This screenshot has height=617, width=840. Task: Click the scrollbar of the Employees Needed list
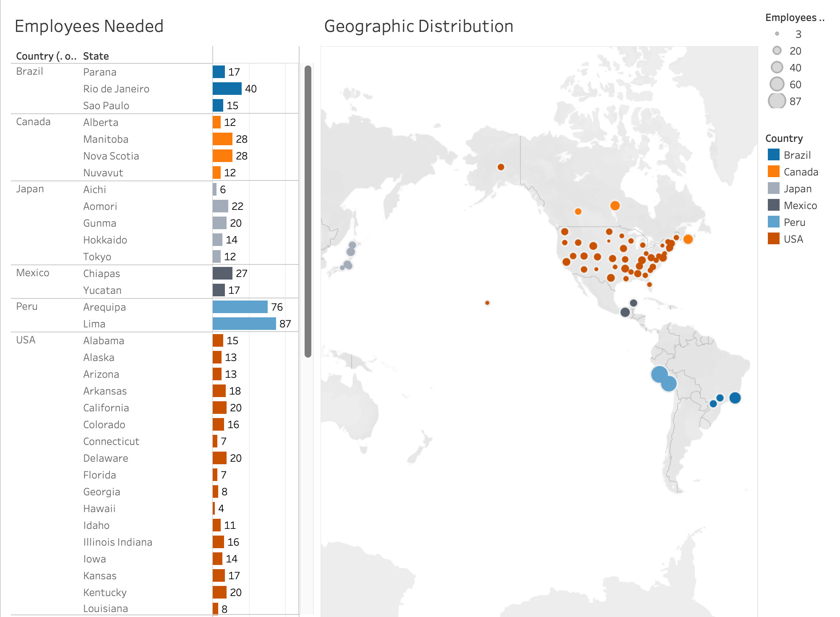tap(308, 211)
